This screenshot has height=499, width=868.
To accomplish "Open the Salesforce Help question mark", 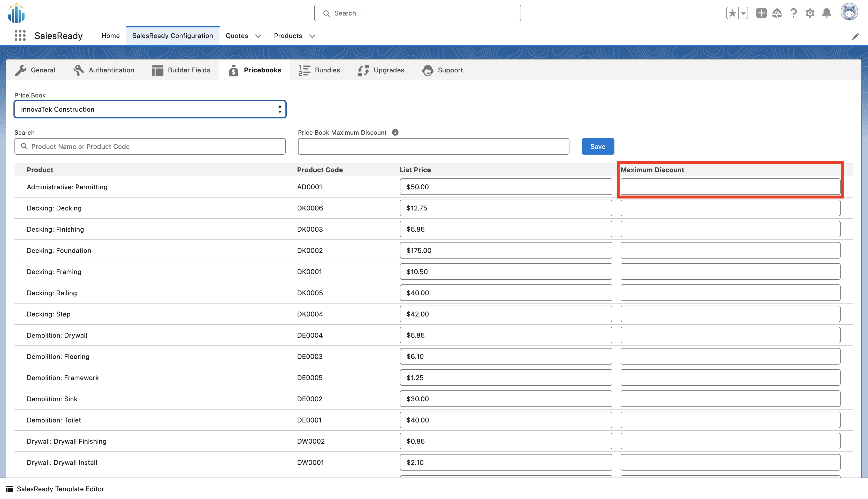I will [793, 13].
